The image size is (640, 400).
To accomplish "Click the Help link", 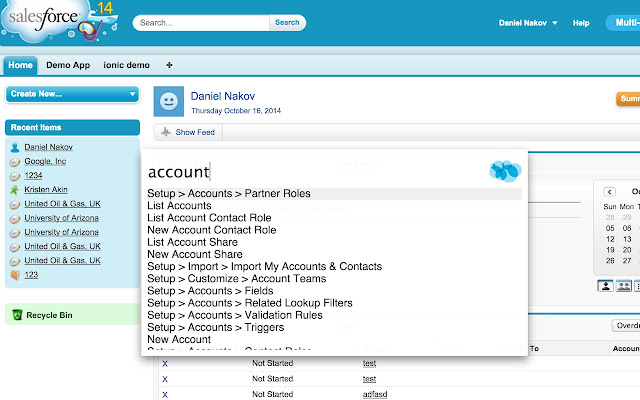I will coord(581,23).
